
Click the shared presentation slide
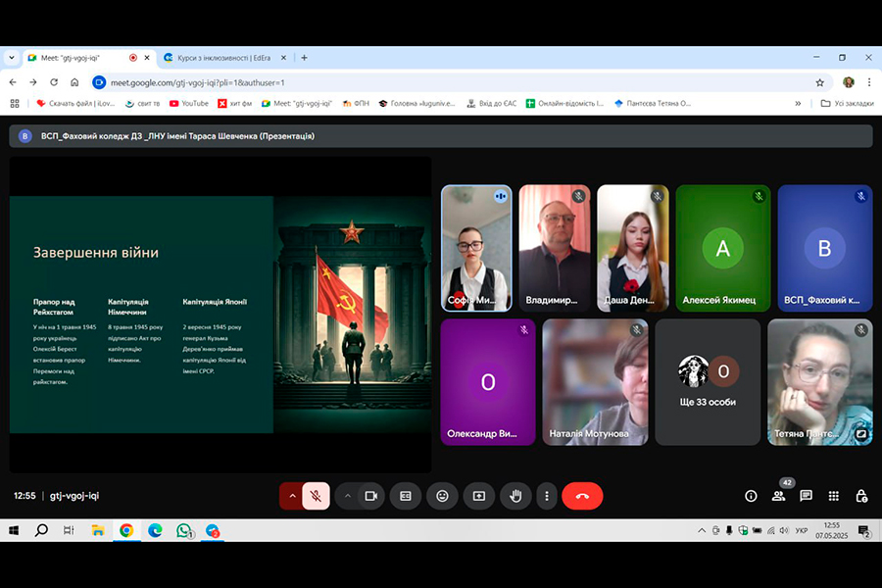click(x=220, y=315)
